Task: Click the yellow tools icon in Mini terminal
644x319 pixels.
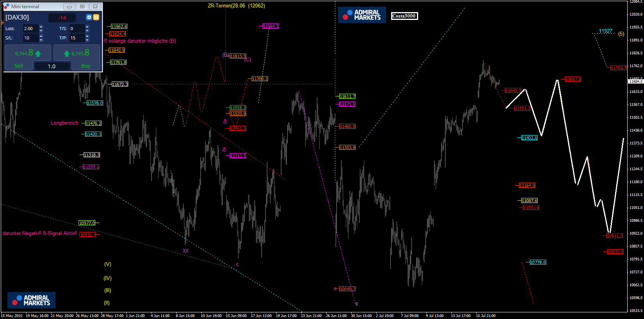Action: pos(96,17)
